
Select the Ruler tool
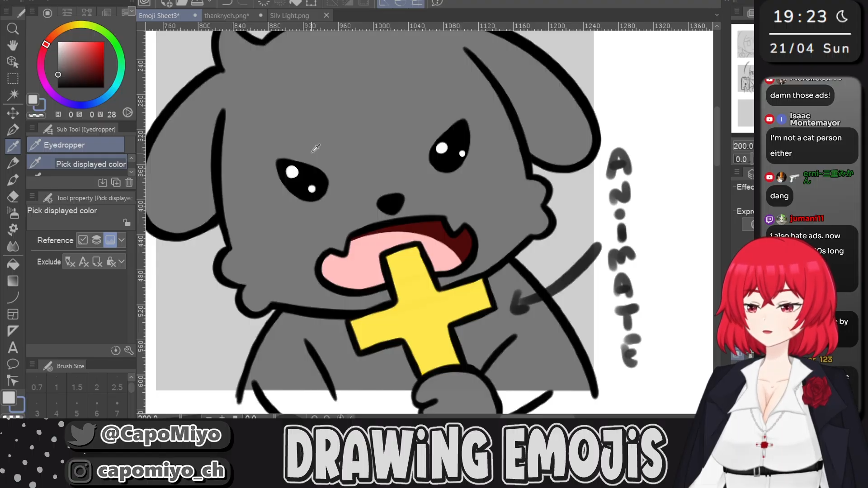point(13,331)
